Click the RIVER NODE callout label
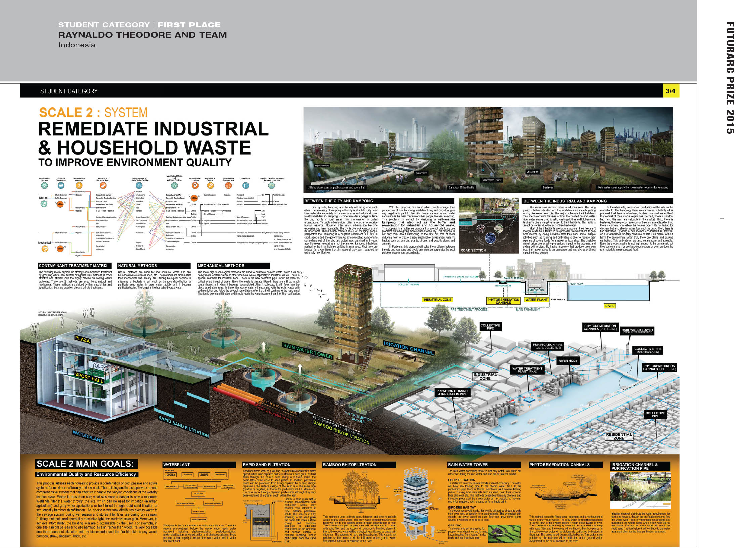 click(x=568, y=361)
